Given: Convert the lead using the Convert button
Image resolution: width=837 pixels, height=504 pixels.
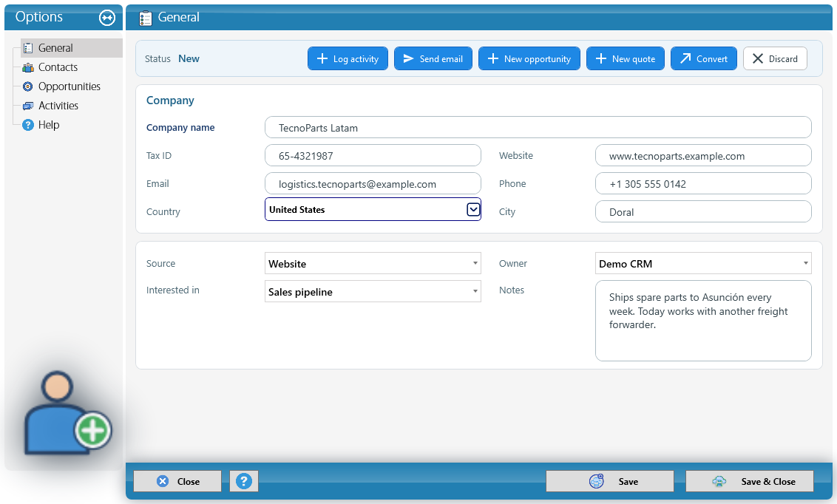Looking at the screenshot, I should (x=704, y=58).
